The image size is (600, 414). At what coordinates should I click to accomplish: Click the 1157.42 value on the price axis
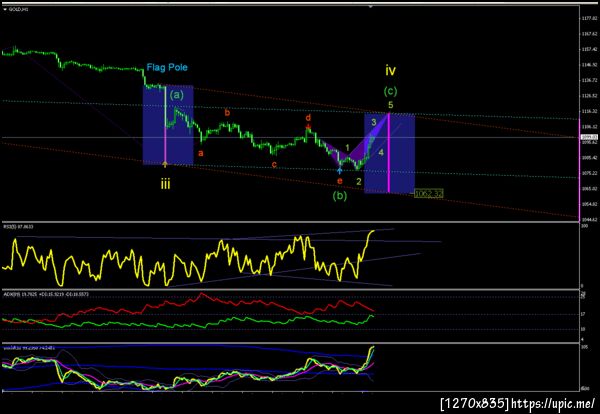click(x=589, y=49)
